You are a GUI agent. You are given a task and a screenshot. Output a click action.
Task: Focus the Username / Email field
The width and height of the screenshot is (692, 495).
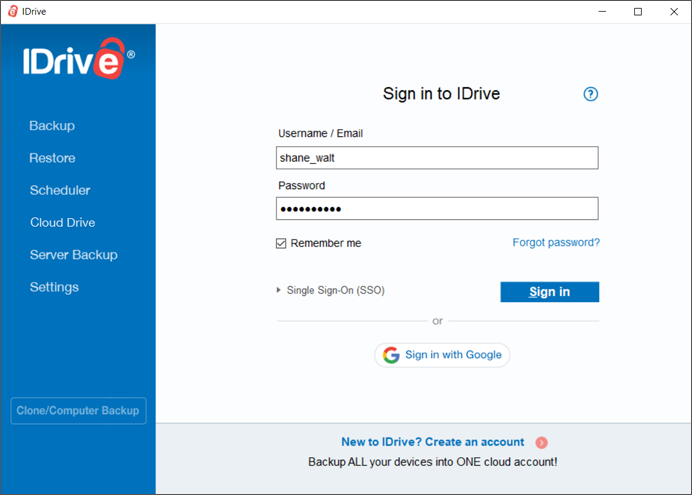click(437, 158)
